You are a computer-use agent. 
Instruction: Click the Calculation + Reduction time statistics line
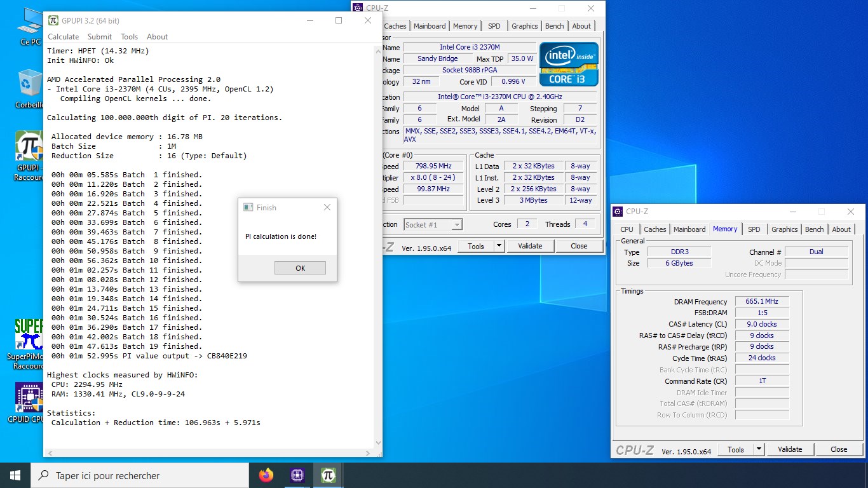pos(156,423)
